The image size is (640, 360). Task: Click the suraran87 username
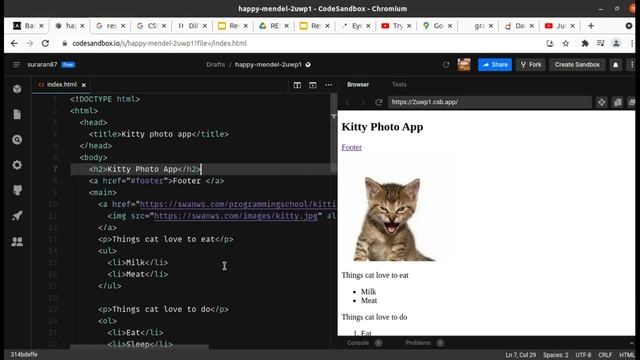point(42,64)
